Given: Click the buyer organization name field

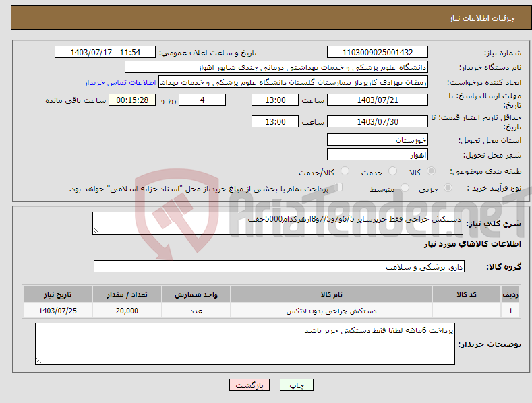Looking at the screenshot, I should (276, 67).
